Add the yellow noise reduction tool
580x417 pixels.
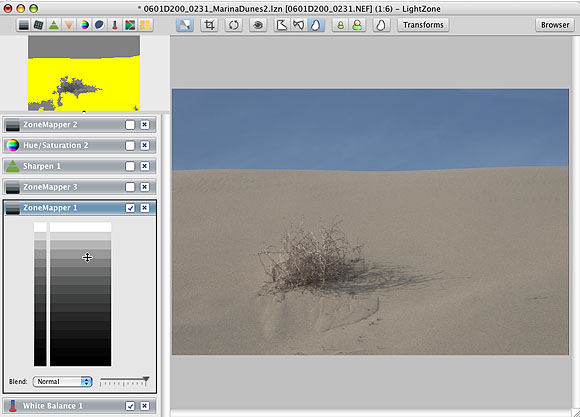coord(145,25)
